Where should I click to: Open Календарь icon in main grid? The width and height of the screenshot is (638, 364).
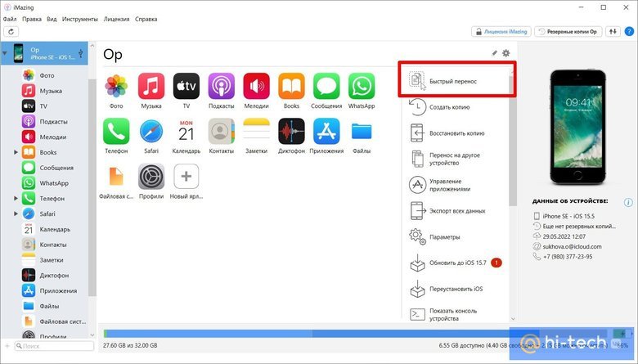pyautogui.click(x=186, y=132)
